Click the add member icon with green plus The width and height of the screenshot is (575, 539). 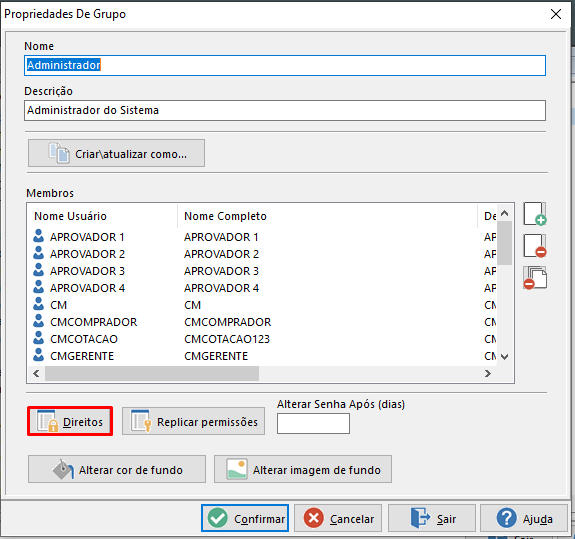(535, 214)
